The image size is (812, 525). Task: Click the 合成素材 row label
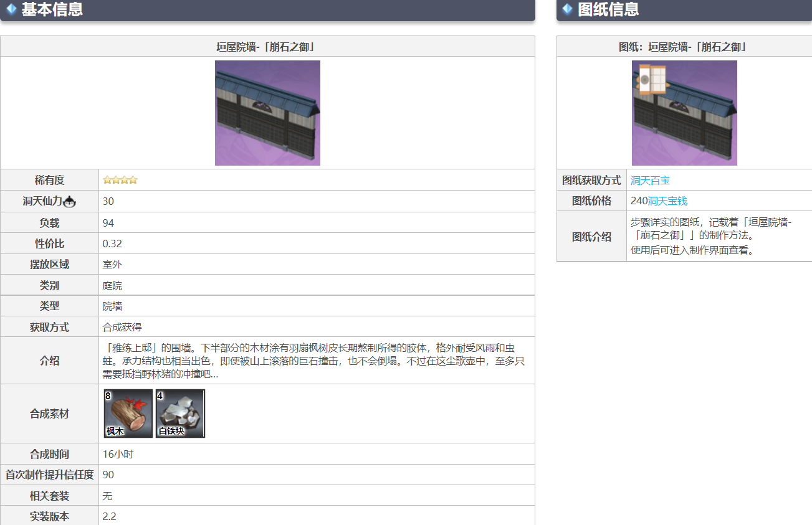[x=50, y=414]
